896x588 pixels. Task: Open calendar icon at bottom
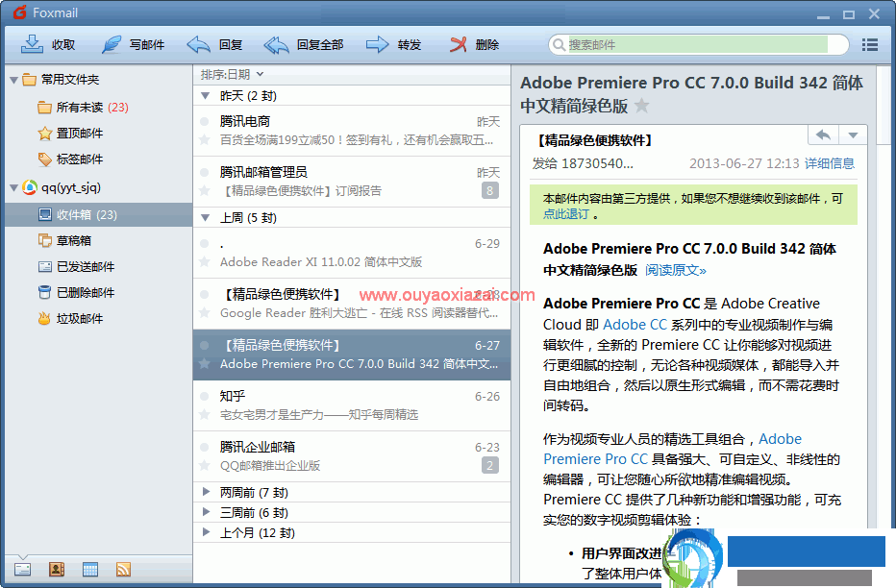point(89,569)
